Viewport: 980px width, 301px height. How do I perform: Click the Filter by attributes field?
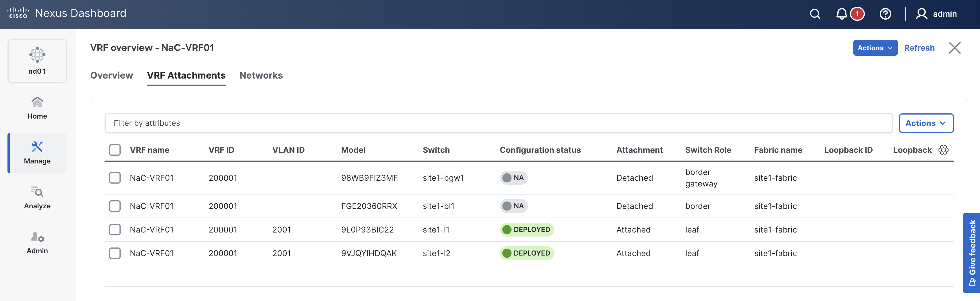[498, 123]
